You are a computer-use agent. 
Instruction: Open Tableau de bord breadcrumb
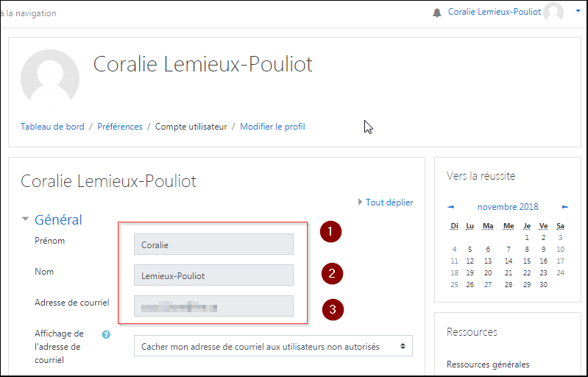point(52,127)
